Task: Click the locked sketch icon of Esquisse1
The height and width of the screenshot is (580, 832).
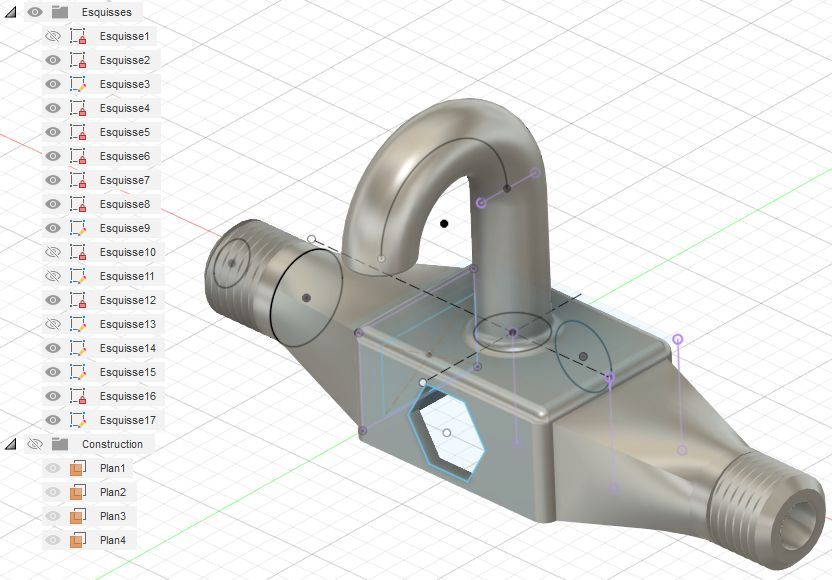Action: [78, 36]
